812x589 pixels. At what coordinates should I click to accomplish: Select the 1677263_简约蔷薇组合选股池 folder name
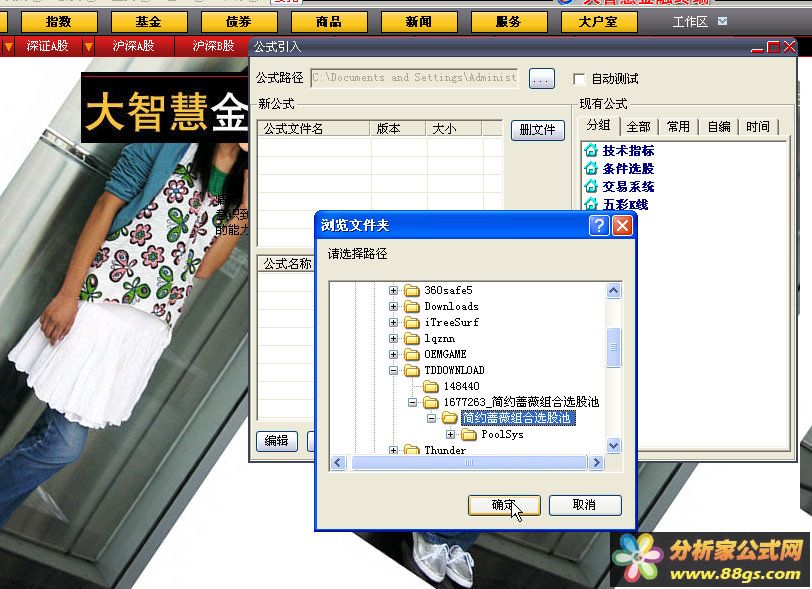[521, 402]
